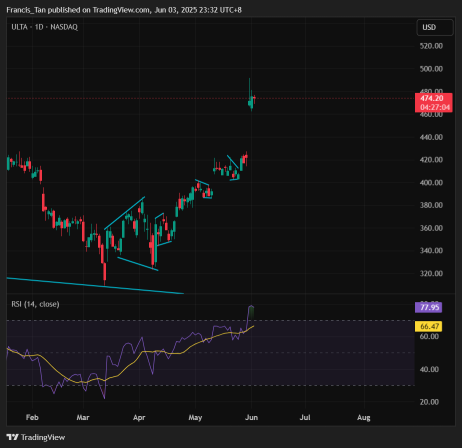Click the Jul label on time axis
462x448 pixels.
point(305,417)
